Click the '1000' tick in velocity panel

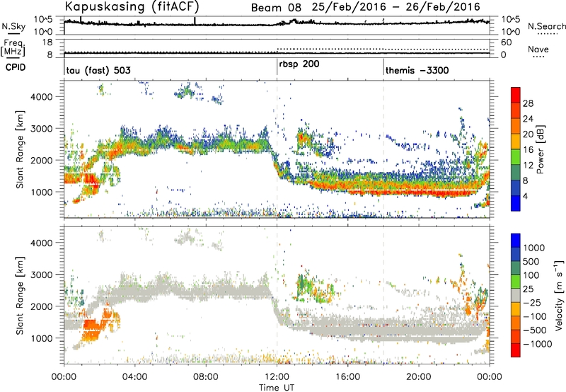click(42, 338)
